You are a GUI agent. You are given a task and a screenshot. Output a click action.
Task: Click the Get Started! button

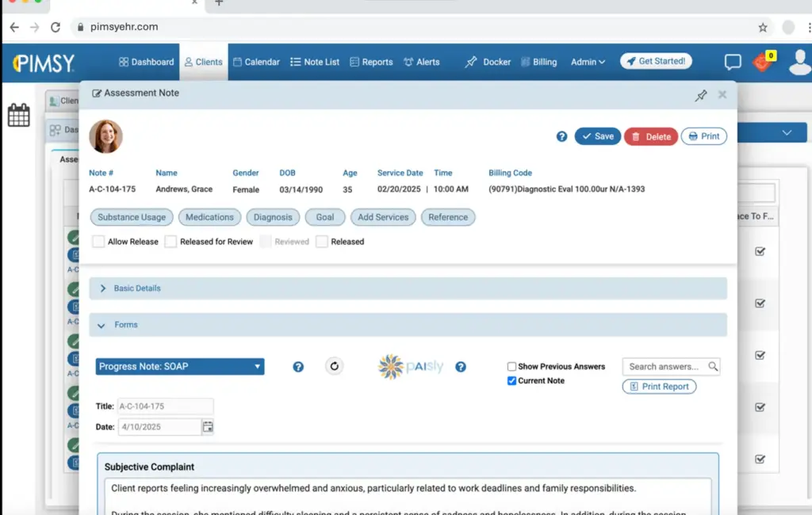pos(656,61)
